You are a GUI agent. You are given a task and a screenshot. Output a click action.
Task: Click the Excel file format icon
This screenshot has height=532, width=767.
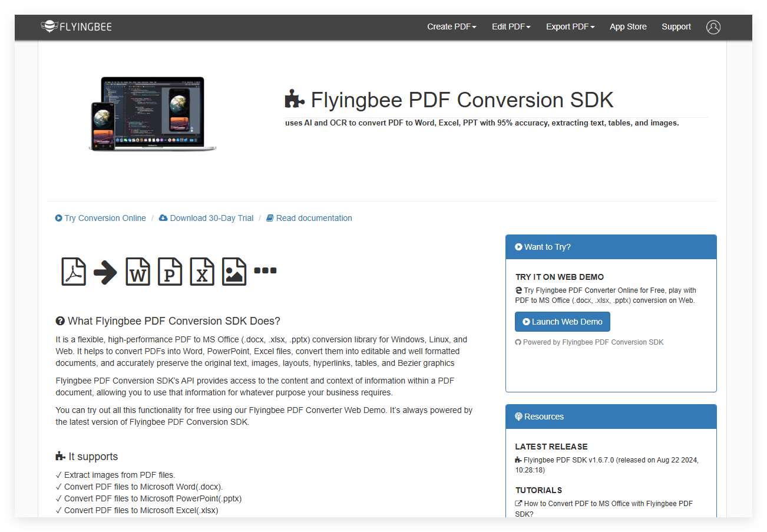click(202, 272)
